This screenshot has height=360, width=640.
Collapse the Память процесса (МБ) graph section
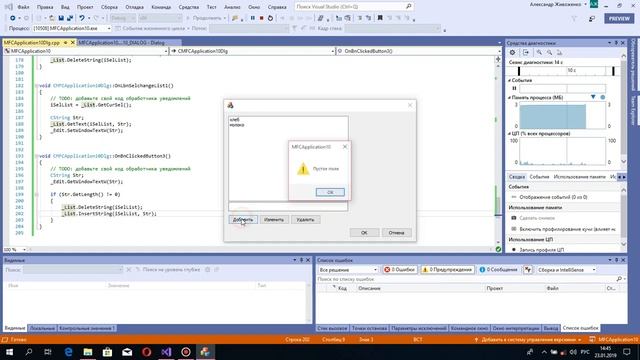point(509,98)
